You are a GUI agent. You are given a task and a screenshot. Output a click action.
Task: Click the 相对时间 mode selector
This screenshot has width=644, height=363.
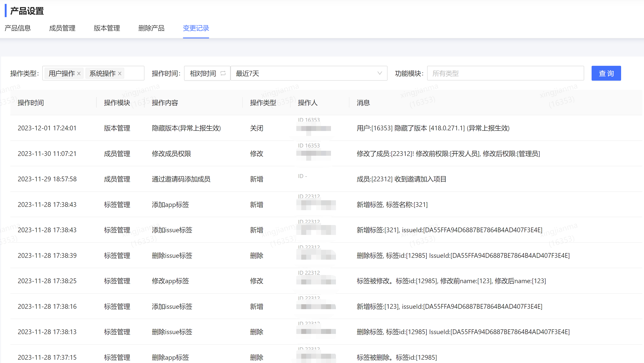[207, 73]
